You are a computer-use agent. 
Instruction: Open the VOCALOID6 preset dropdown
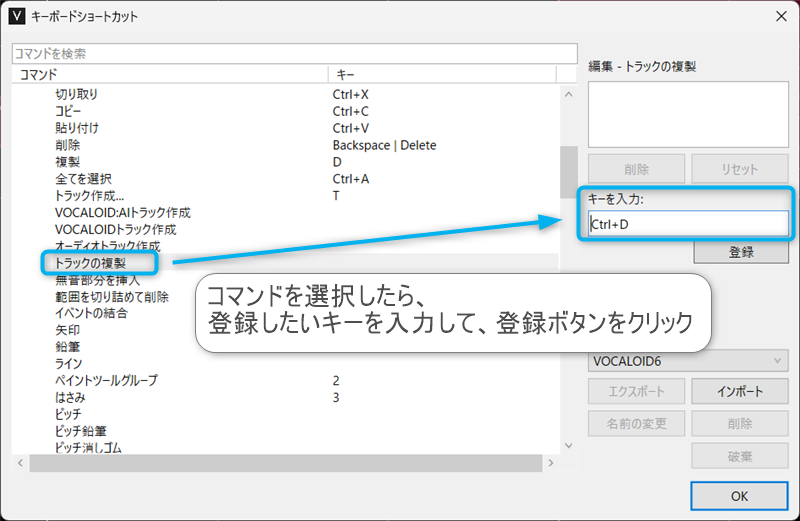point(688,361)
